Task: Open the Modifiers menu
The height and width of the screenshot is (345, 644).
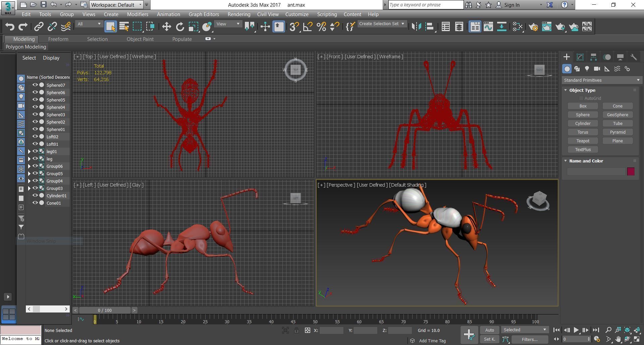Action: pos(138,14)
